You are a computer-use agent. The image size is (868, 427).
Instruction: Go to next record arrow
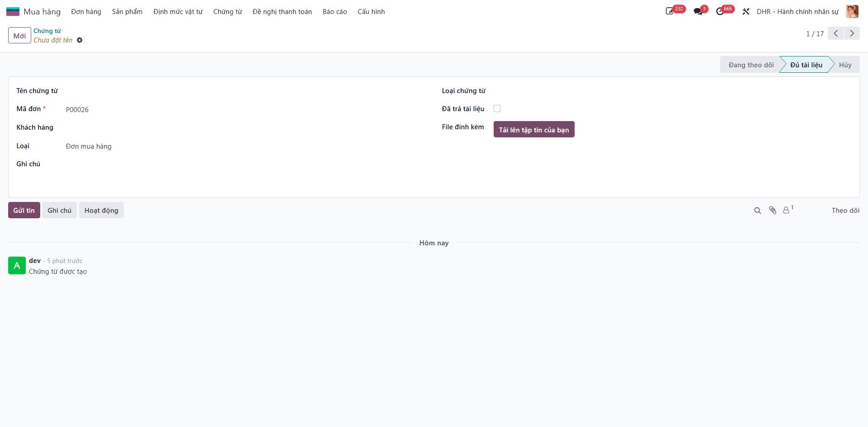[852, 33]
